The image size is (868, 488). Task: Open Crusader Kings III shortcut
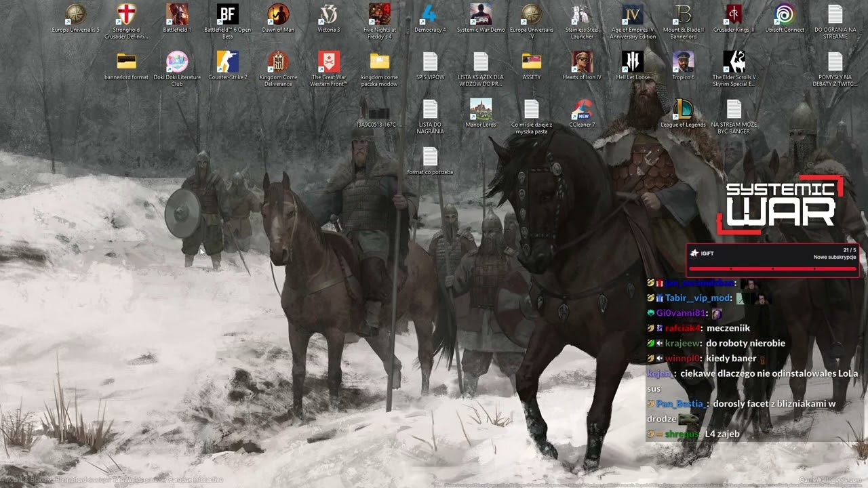click(x=734, y=18)
